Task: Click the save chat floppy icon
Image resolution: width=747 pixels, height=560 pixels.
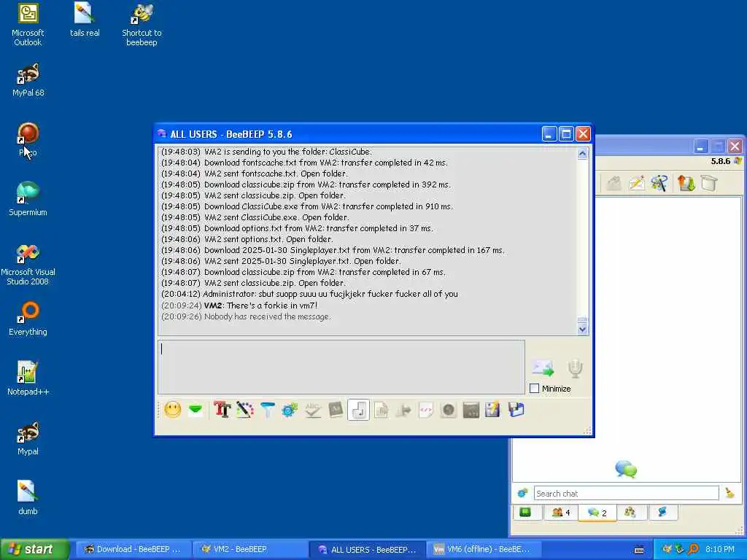Action: coord(493,410)
